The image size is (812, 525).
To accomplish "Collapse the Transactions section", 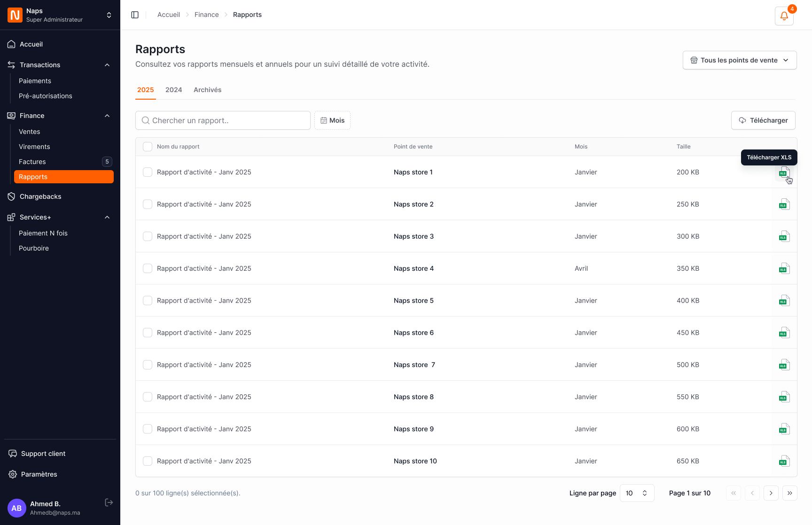I will (x=107, y=65).
